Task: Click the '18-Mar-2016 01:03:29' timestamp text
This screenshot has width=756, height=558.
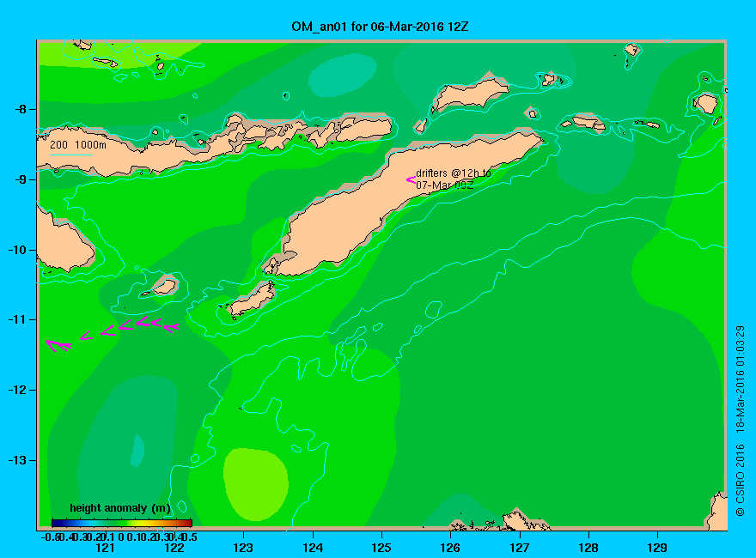Action: pyautogui.click(x=740, y=379)
